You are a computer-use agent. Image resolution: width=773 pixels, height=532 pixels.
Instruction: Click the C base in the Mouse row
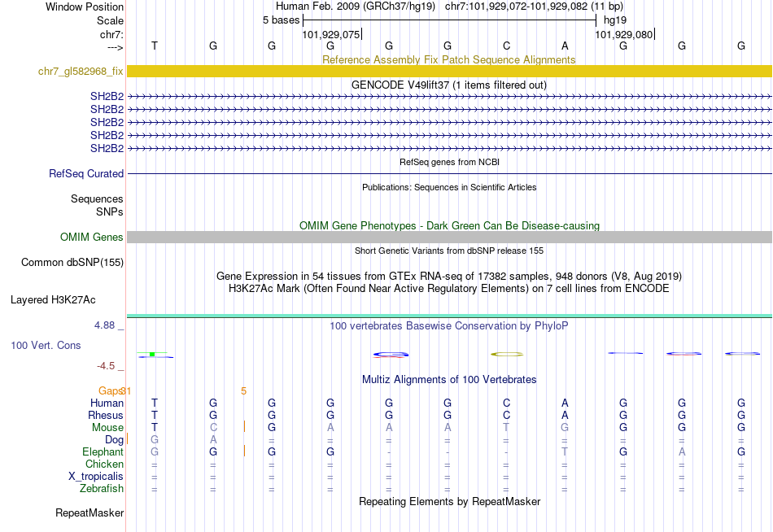pos(213,428)
